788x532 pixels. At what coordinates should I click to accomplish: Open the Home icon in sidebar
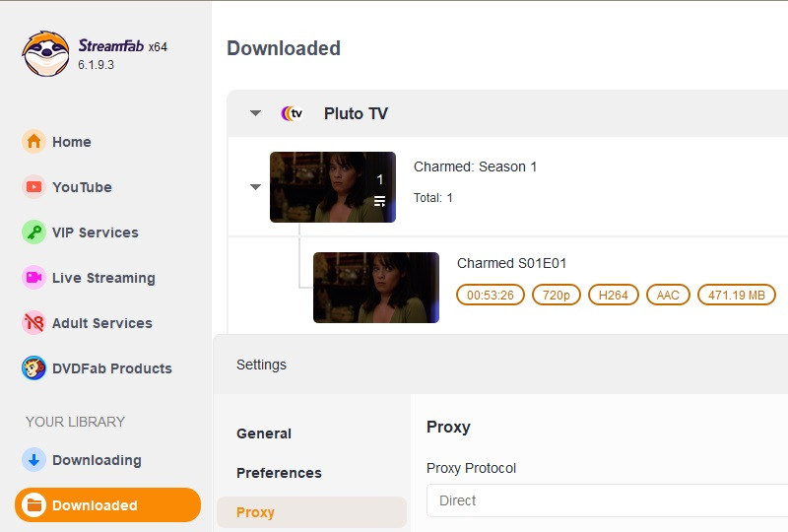click(x=34, y=142)
